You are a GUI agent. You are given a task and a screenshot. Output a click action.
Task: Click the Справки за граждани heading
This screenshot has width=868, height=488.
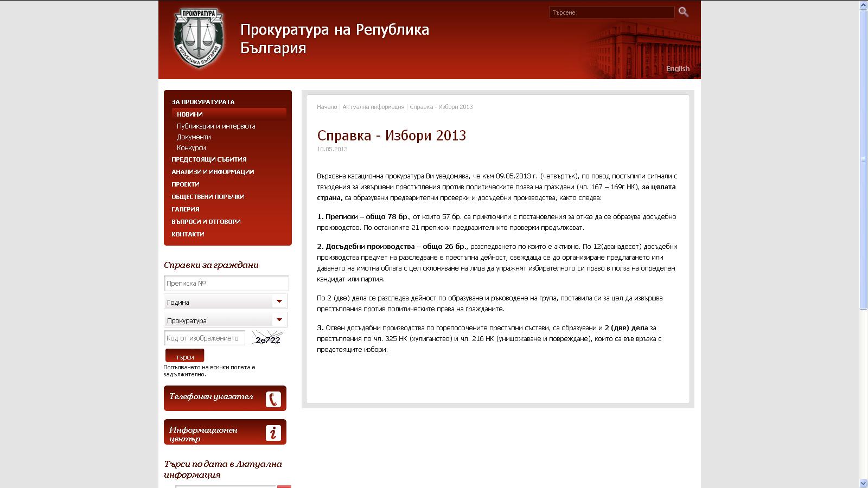tap(211, 265)
